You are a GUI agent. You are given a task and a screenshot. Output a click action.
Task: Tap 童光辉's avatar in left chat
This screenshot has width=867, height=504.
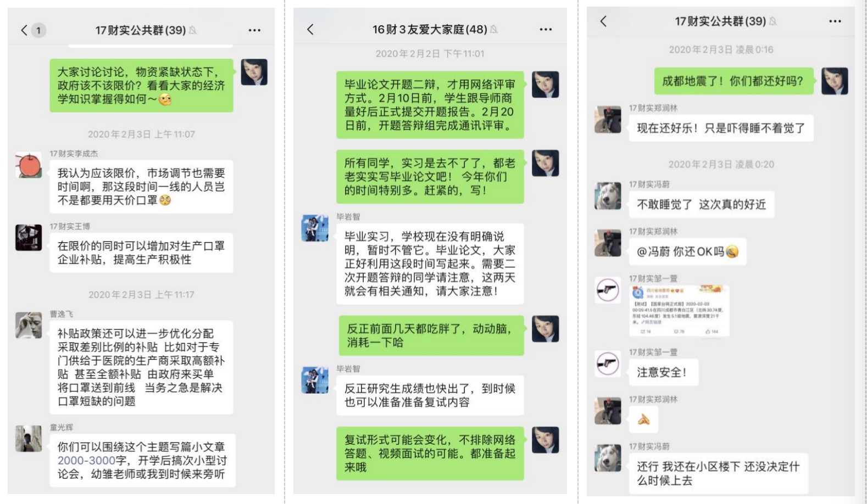29,439
